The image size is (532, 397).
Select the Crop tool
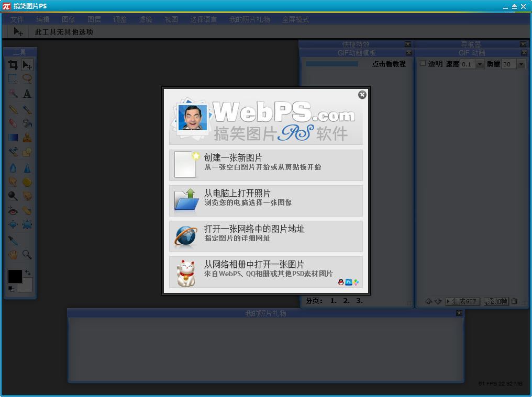13,65
